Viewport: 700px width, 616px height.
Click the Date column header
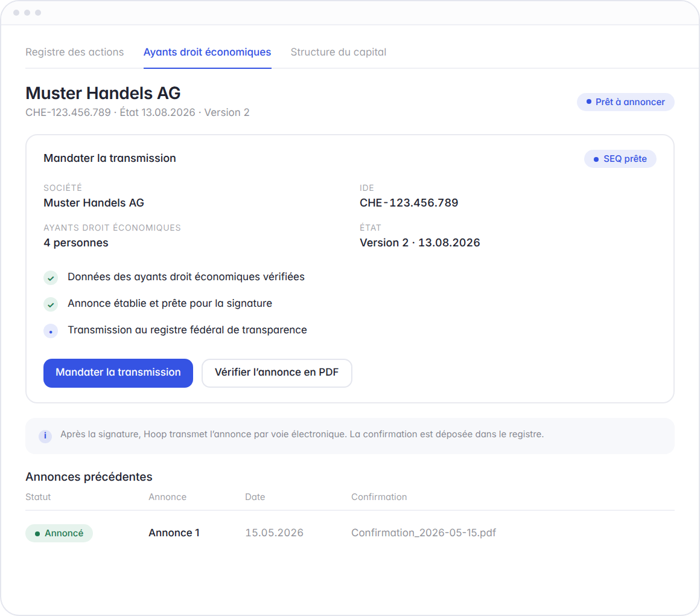tap(255, 497)
